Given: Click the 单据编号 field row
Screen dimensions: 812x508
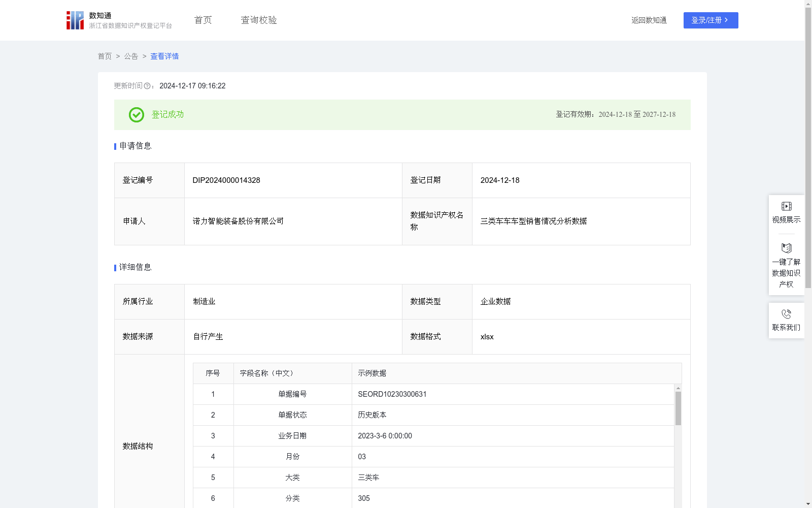Looking at the screenshot, I should 434,394.
